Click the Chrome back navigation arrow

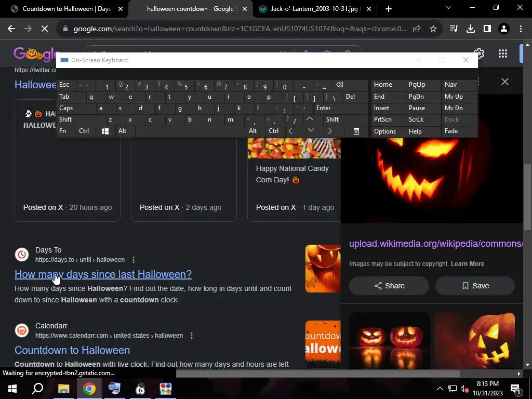(x=11, y=29)
